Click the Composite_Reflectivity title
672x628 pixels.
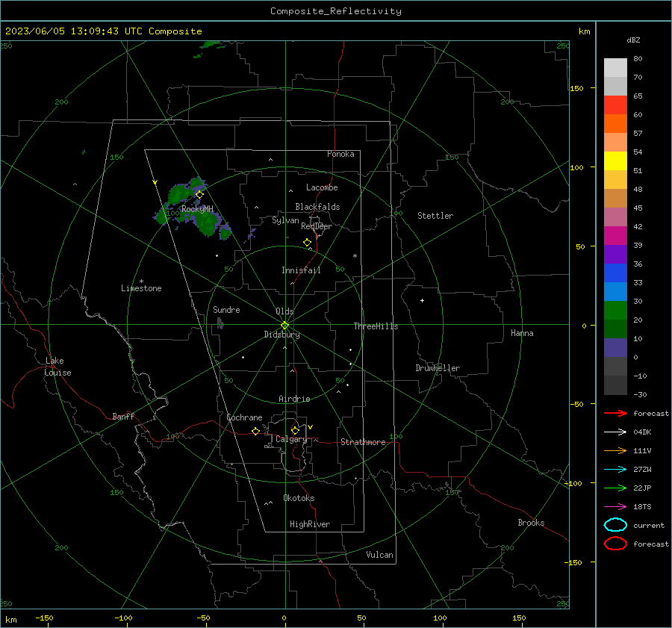336,11
